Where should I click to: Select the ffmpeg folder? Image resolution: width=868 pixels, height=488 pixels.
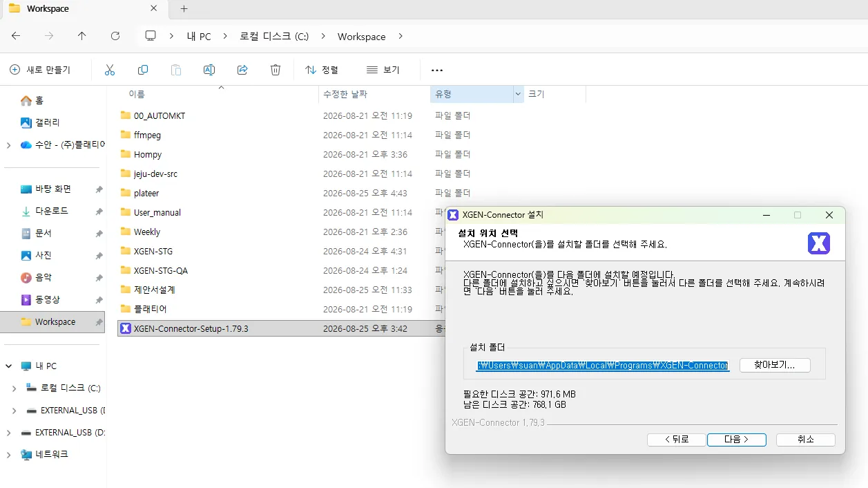[147, 135]
